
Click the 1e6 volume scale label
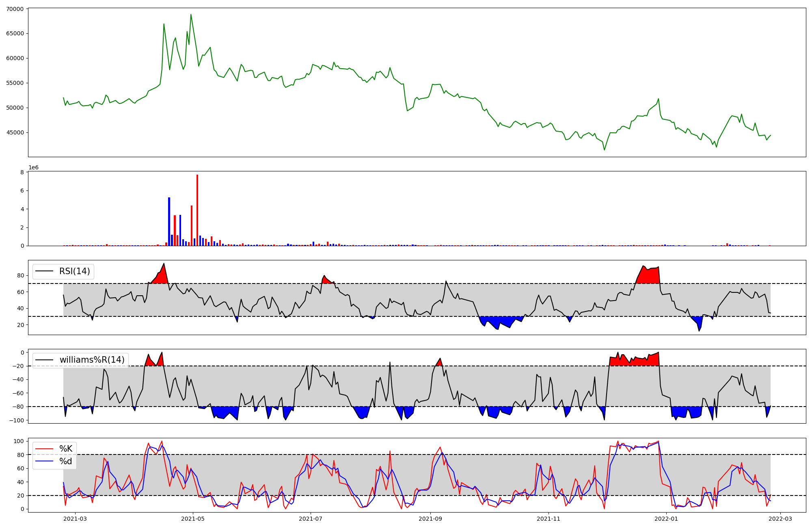[33, 168]
